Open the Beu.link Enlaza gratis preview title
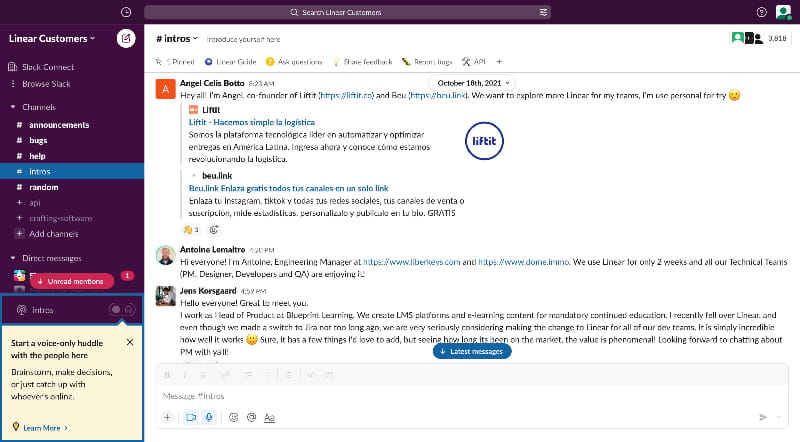This screenshot has width=800, height=442. click(x=288, y=188)
